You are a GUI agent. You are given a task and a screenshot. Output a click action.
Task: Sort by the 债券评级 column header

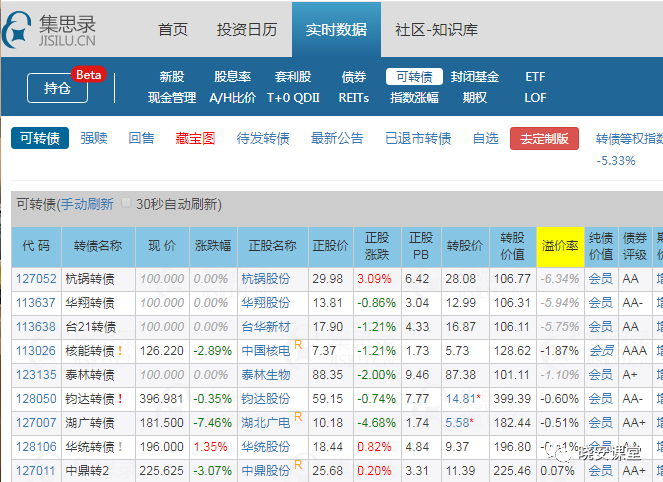[x=635, y=246]
